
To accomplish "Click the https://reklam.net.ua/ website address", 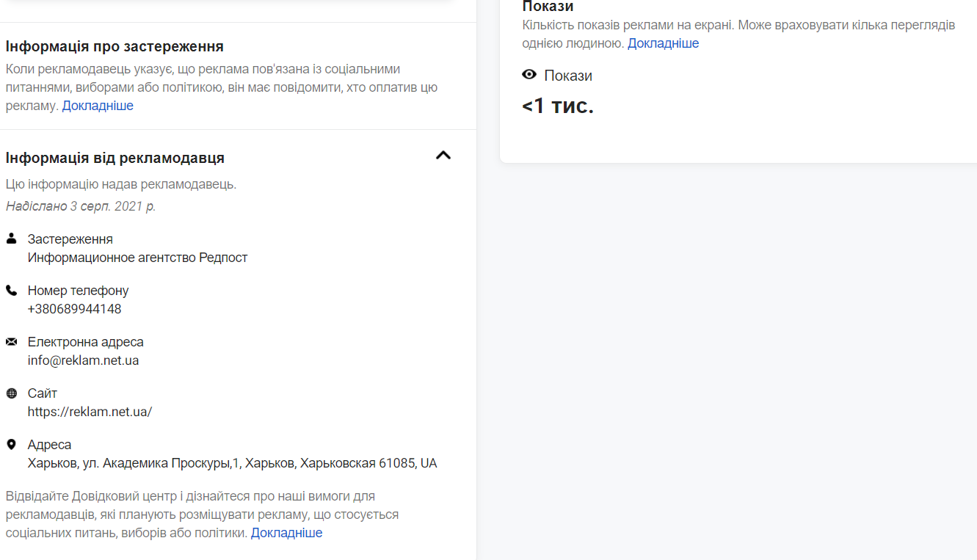I will [x=90, y=412].
